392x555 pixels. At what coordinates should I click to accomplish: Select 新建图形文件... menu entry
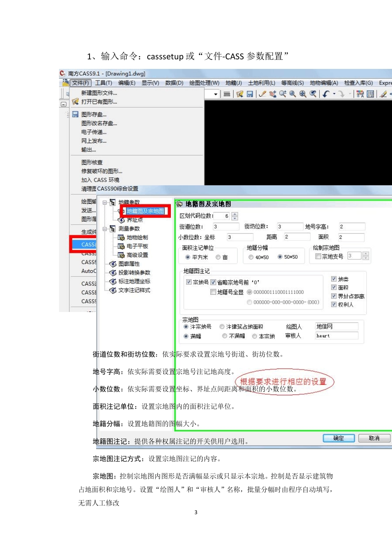(99, 93)
